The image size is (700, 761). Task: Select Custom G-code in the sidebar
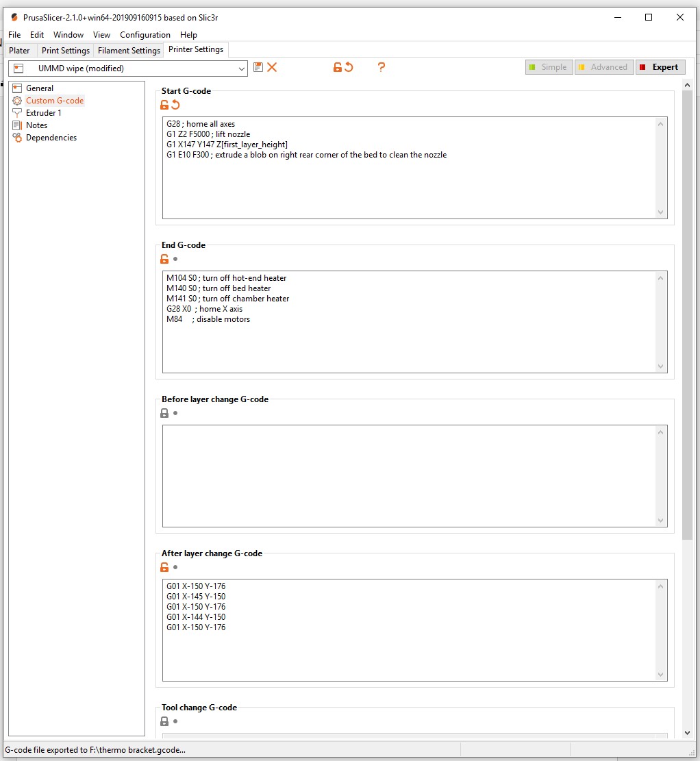tap(55, 101)
